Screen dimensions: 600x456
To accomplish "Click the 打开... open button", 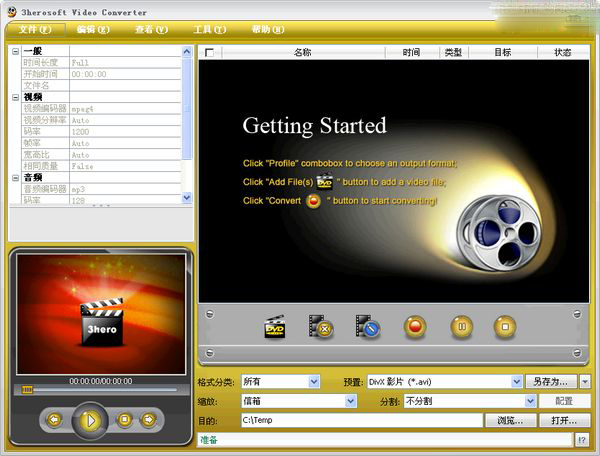I will [564, 420].
